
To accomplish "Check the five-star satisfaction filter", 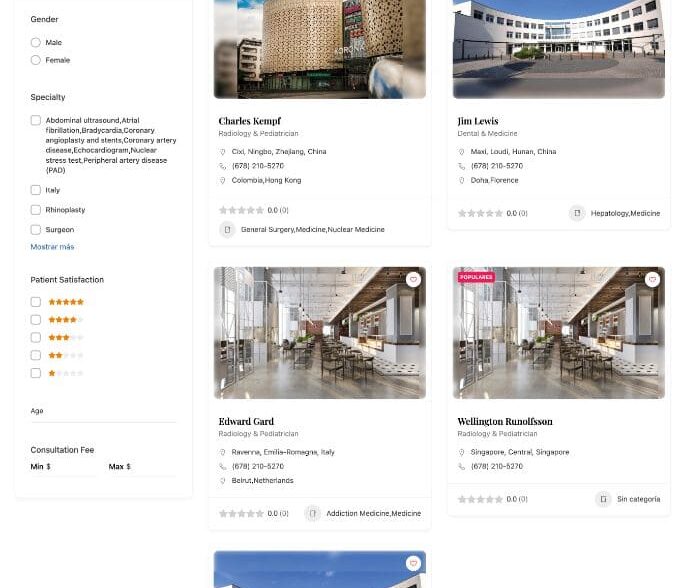I will [x=36, y=302].
